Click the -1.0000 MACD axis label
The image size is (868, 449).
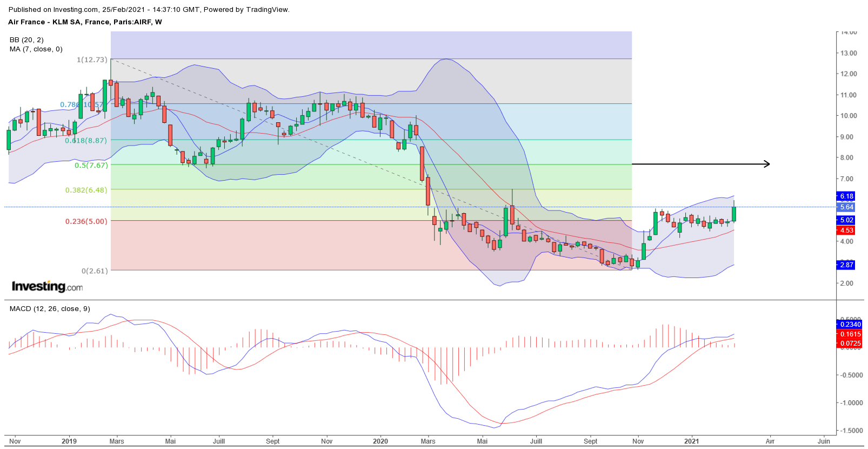[x=851, y=403]
